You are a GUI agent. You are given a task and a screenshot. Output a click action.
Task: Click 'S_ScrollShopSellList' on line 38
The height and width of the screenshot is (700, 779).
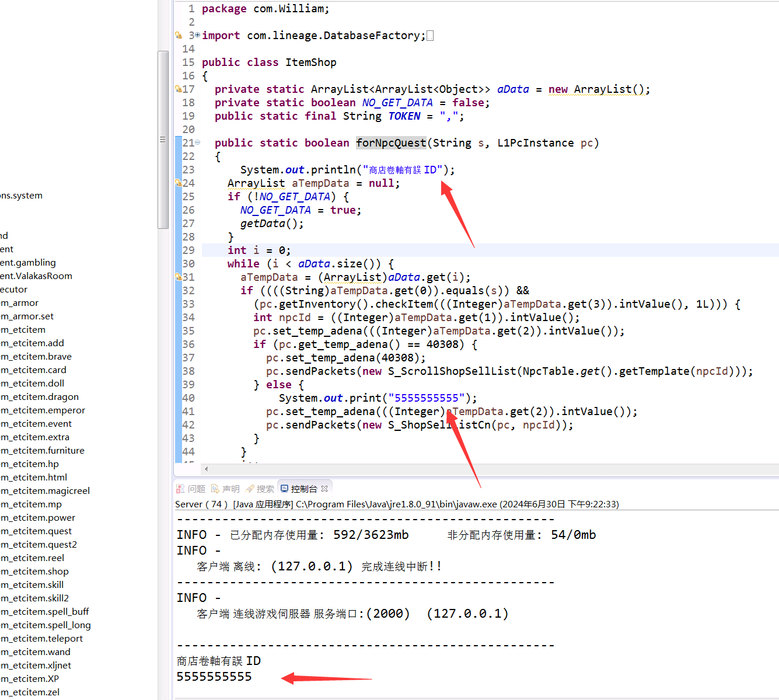[452, 371]
